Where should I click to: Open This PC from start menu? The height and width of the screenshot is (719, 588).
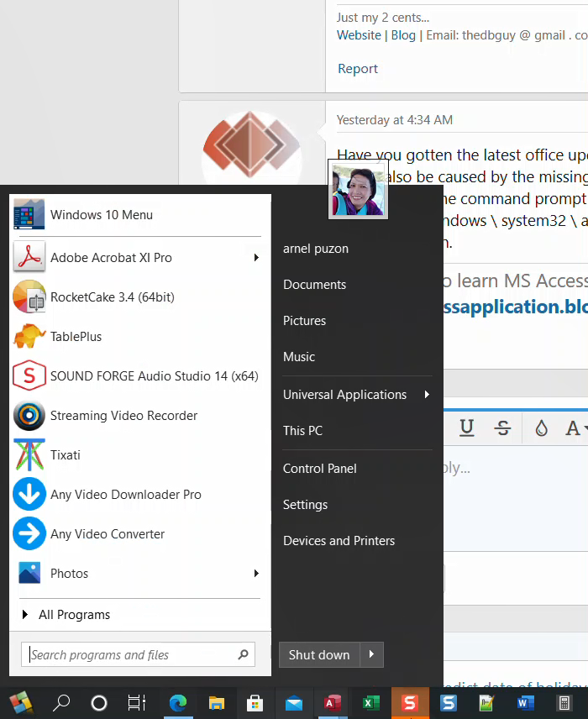tap(302, 431)
